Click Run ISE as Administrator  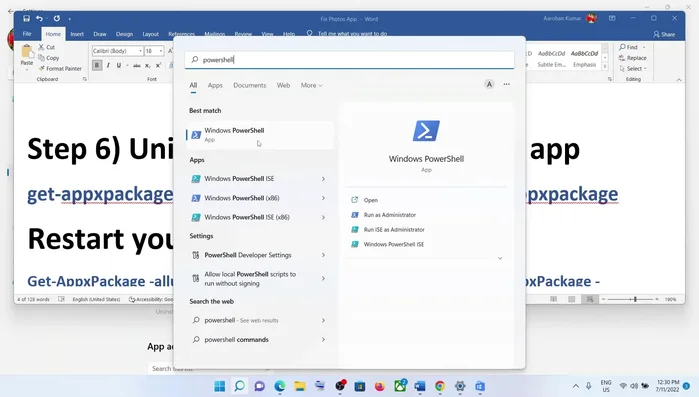pos(394,229)
